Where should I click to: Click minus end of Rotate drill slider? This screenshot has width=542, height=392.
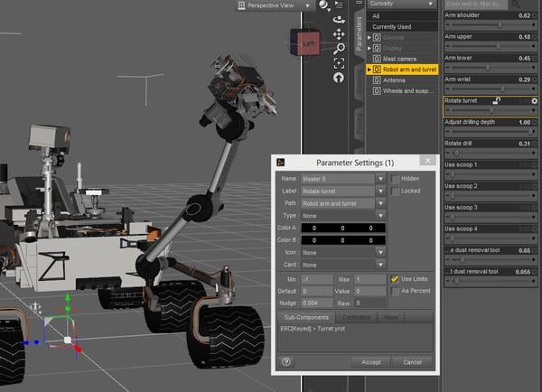tap(448, 154)
